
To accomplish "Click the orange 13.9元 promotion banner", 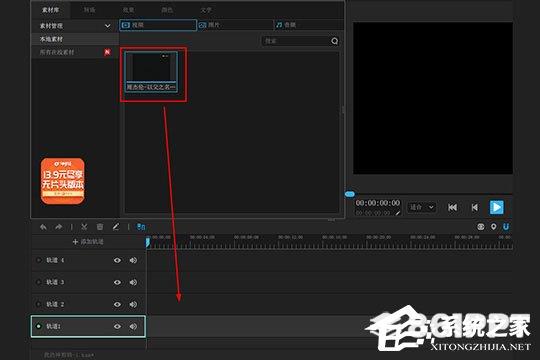I will pos(63,181).
